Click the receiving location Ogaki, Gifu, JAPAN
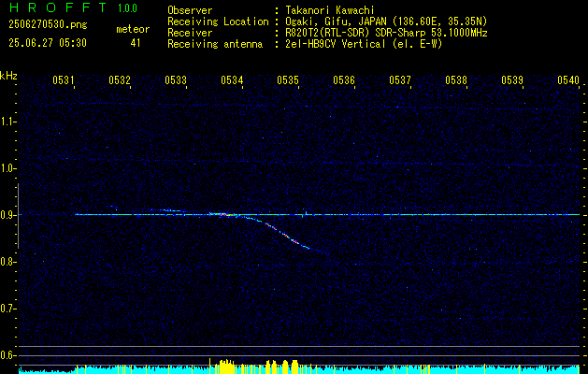Screen dimensions: 588x374 point(336,22)
